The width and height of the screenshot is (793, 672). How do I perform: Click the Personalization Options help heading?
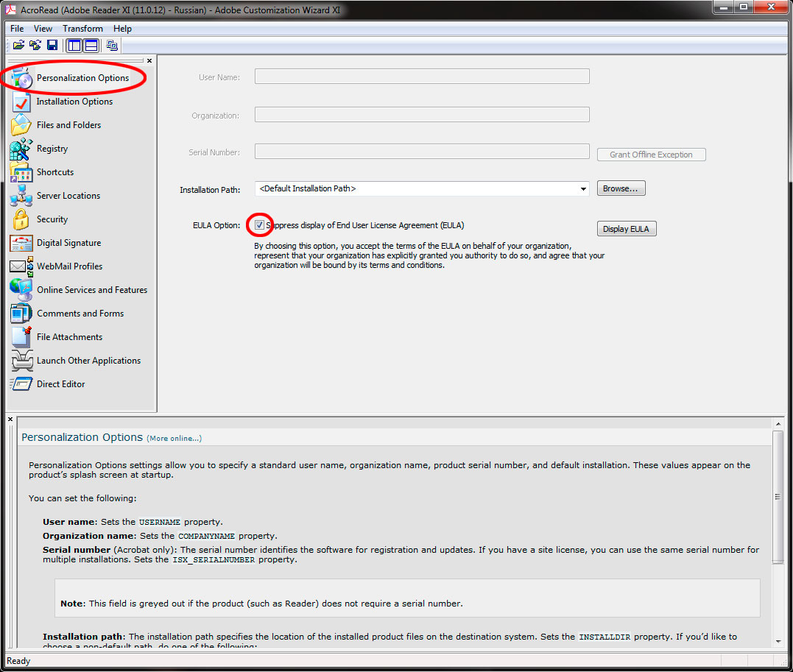click(82, 437)
